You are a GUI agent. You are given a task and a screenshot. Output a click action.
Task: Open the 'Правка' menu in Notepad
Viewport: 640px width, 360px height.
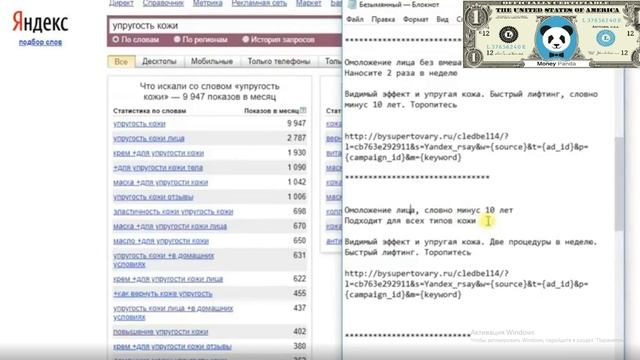383,19
